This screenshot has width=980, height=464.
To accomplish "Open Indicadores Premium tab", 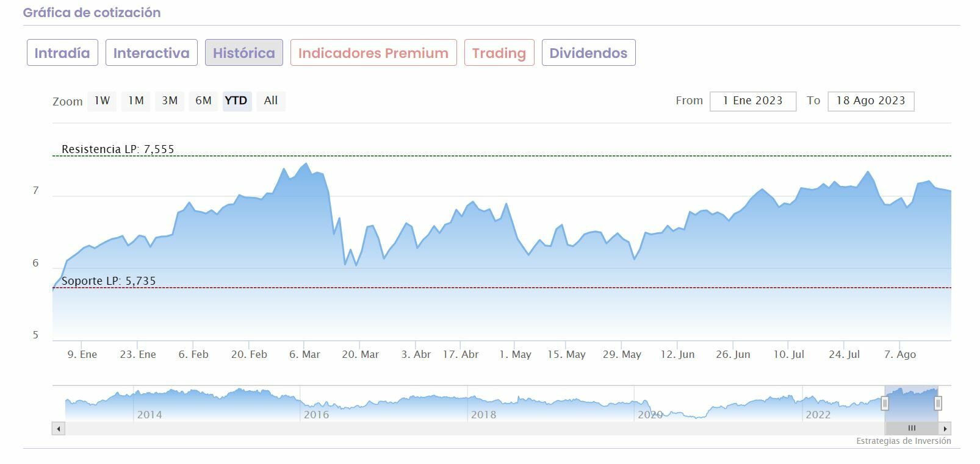I will [x=373, y=53].
